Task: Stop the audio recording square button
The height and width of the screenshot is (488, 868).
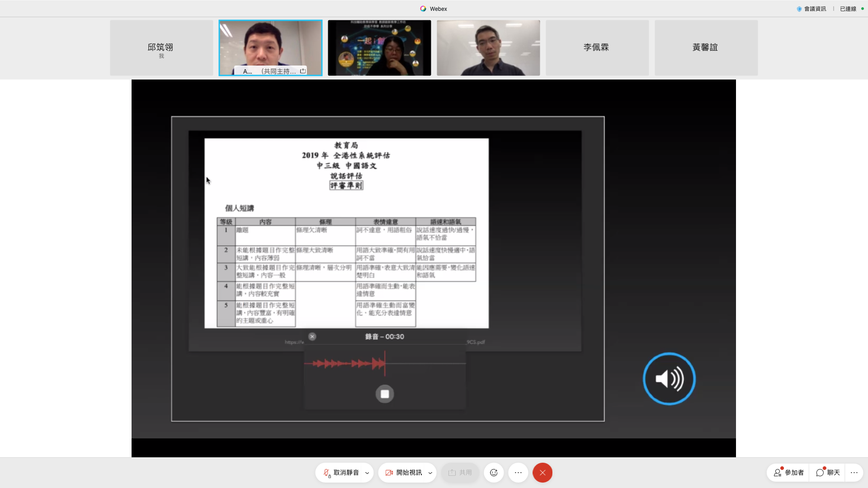Action: coord(385,394)
